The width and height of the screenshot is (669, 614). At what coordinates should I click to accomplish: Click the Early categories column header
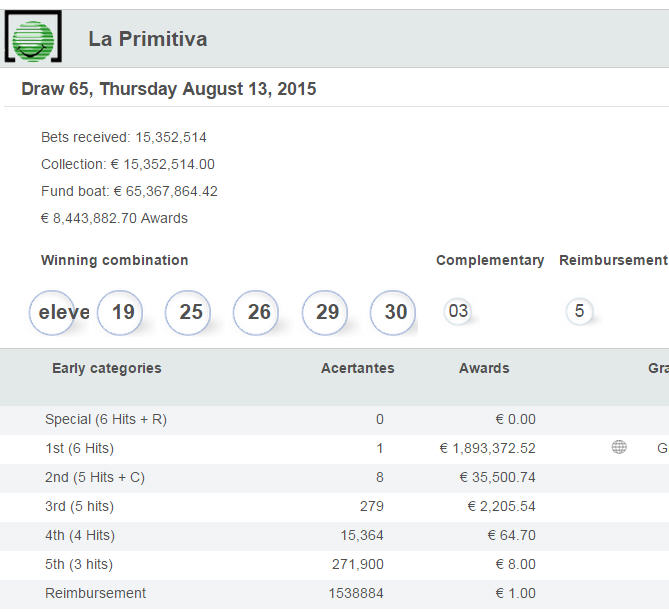pos(107,368)
